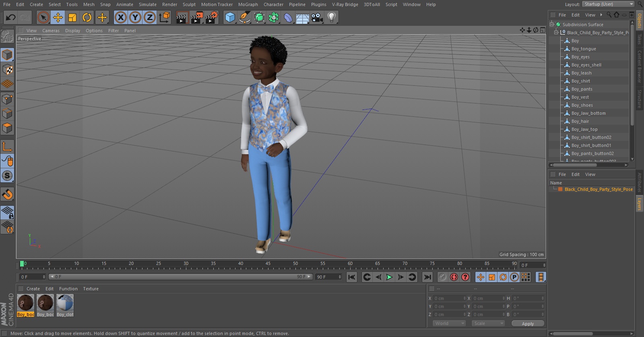
Task: Render to Picture Viewer
Action: [x=197, y=17]
